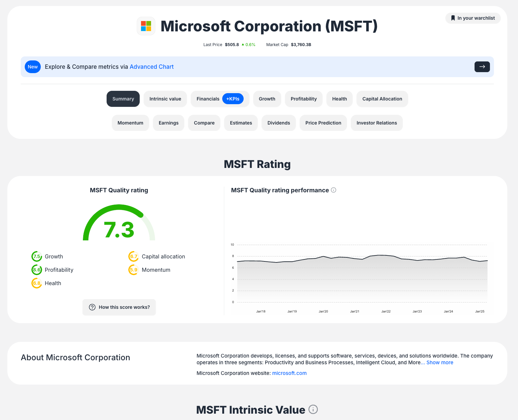The width and height of the screenshot is (518, 420).
Task: Select the Capital Allocation tab
Action: tap(382, 99)
